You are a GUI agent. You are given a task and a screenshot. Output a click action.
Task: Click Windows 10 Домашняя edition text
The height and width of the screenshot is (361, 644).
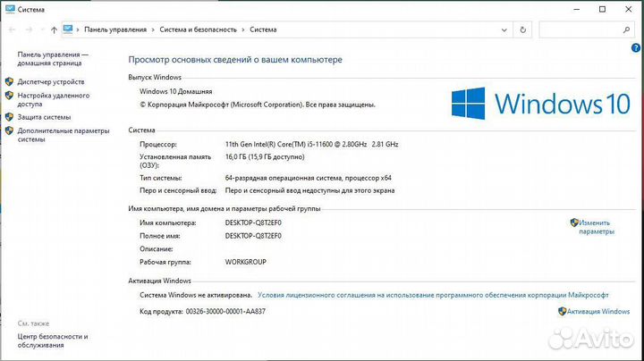(176, 91)
